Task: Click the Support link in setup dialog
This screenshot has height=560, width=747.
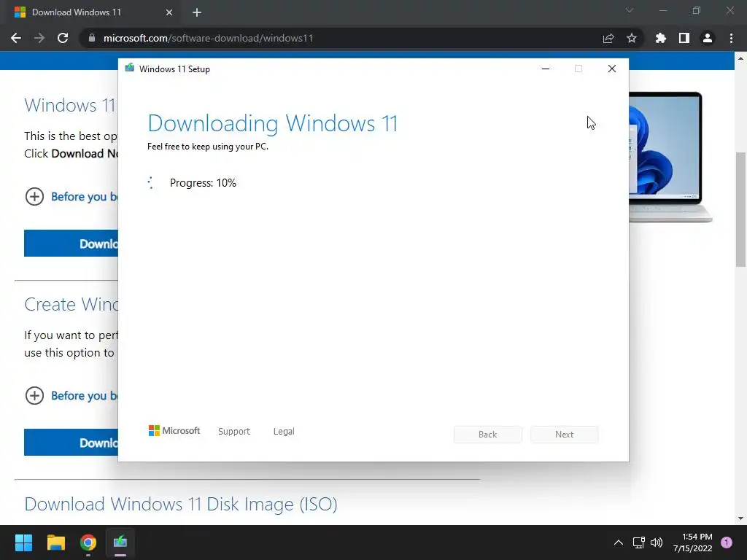Action: [x=234, y=432]
